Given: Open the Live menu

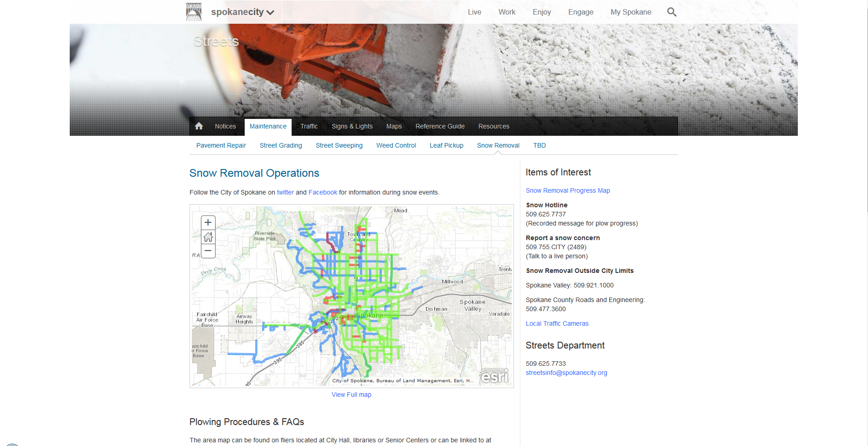Looking at the screenshot, I should pos(474,12).
